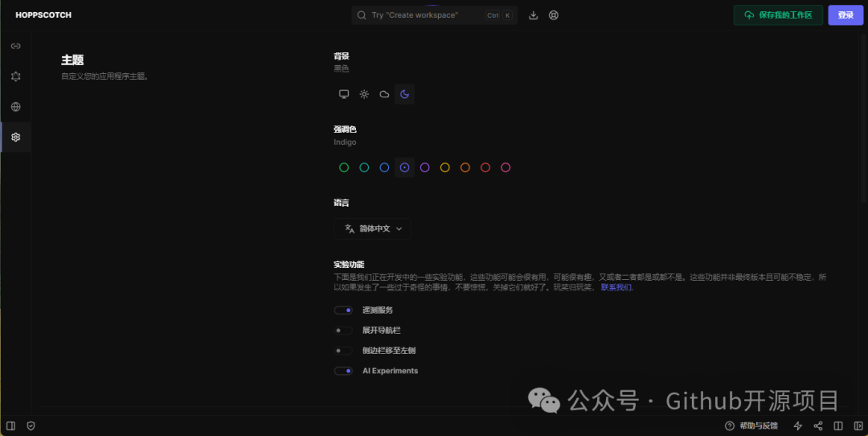Click the 背景 section heading
Screen dimensions: 868x436
[341, 56]
